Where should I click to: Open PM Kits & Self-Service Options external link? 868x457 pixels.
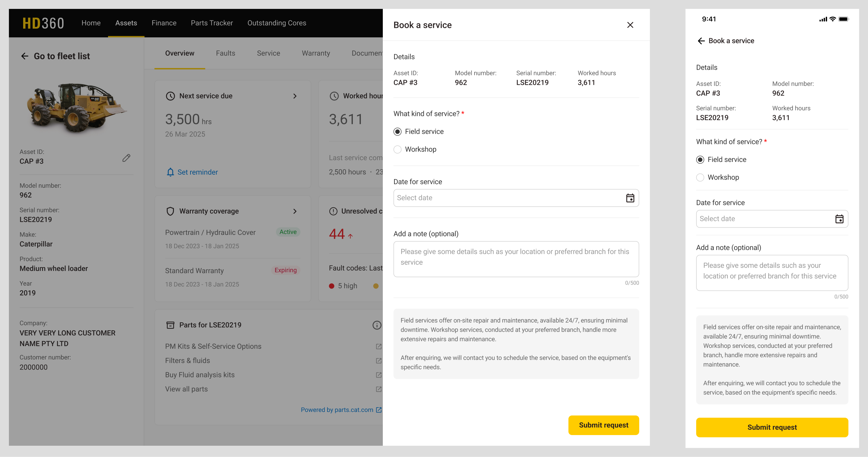click(378, 347)
